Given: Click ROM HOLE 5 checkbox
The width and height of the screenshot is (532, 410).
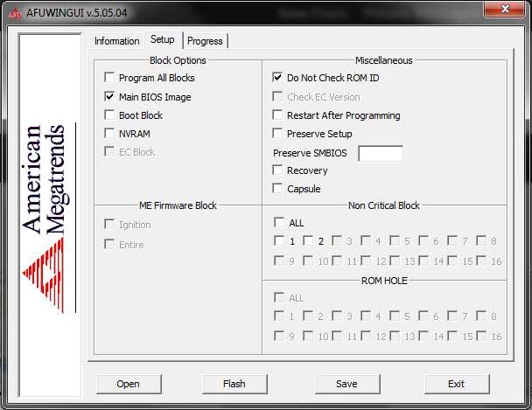Looking at the screenshot, I should 395,316.
